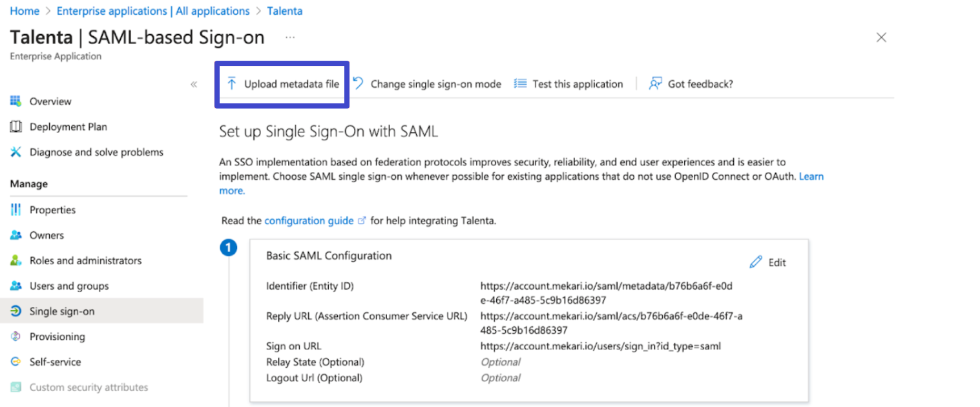Click Got feedback?
The width and height of the screenshot is (980, 407).
[x=691, y=84]
